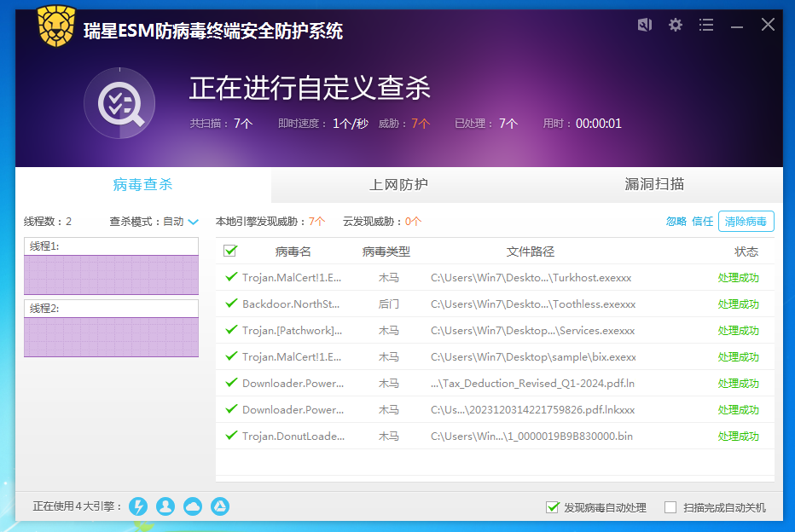Viewport: 795px width, 532px height.
Task: Click path ending Toothless.exexxx
Action: pos(533,304)
